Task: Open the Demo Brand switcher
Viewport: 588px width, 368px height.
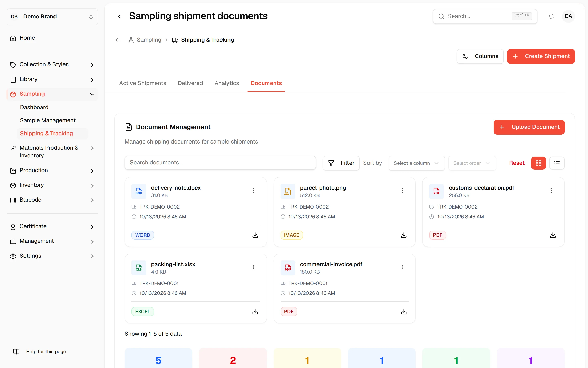Action: pos(52,17)
